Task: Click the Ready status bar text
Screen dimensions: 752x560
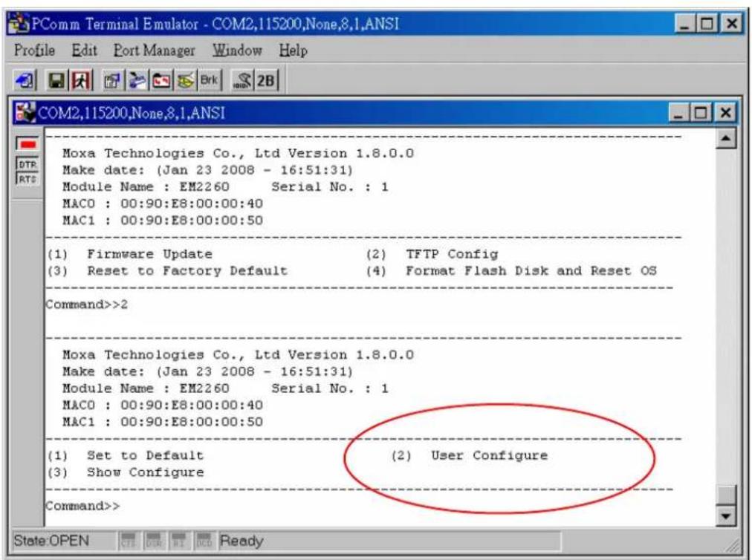Action: click(242, 541)
